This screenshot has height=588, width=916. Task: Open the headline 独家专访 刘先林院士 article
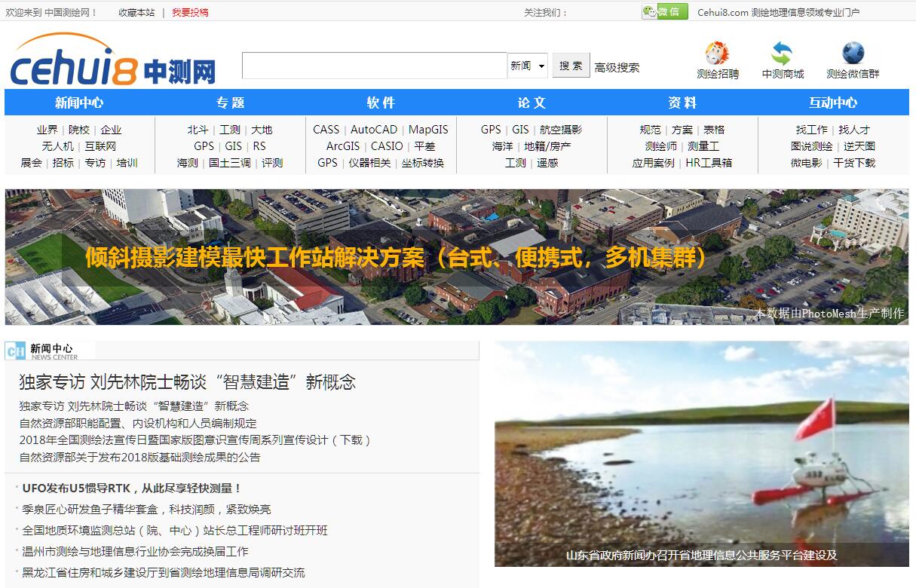[187, 382]
